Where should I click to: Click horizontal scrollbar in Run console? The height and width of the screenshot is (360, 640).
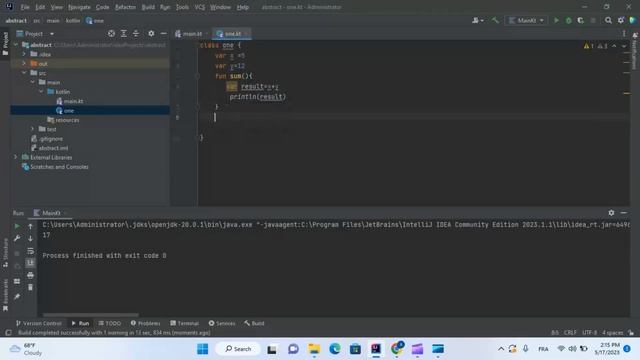(x=91, y=315)
